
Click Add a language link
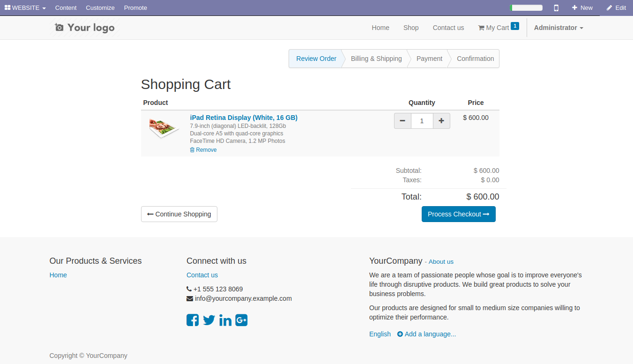click(x=427, y=334)
